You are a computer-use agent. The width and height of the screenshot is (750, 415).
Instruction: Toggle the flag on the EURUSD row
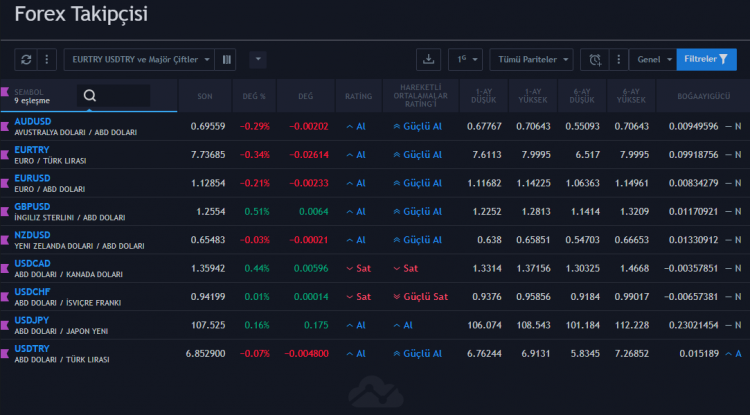[5, 183]
